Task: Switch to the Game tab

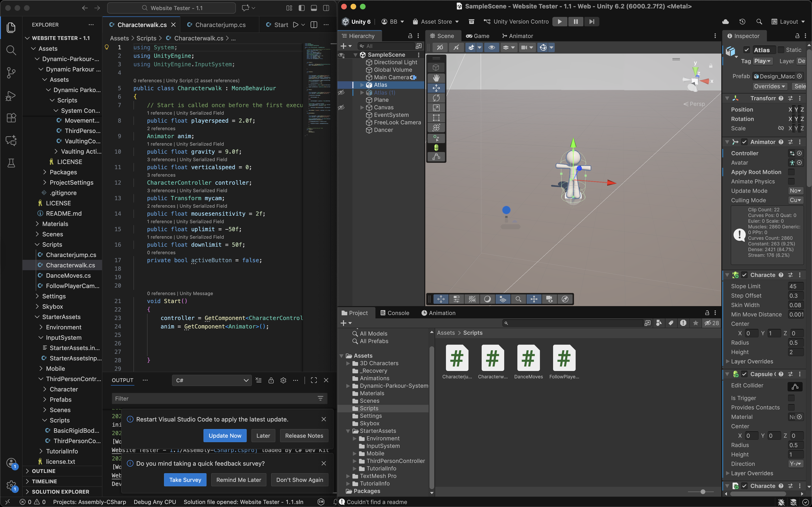Action: pos(477,36)
